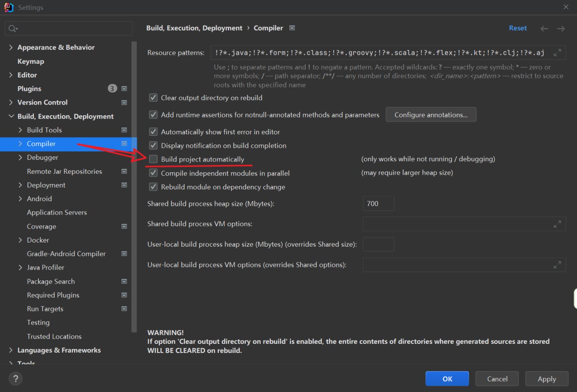Expand User-local build process VM options field
This screenshot has height=392, width=577.
pos(557,265)
